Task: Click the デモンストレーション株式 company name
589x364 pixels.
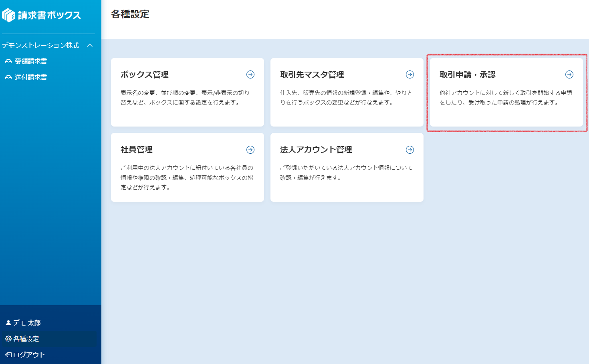Action: click(x=40, y=45)
